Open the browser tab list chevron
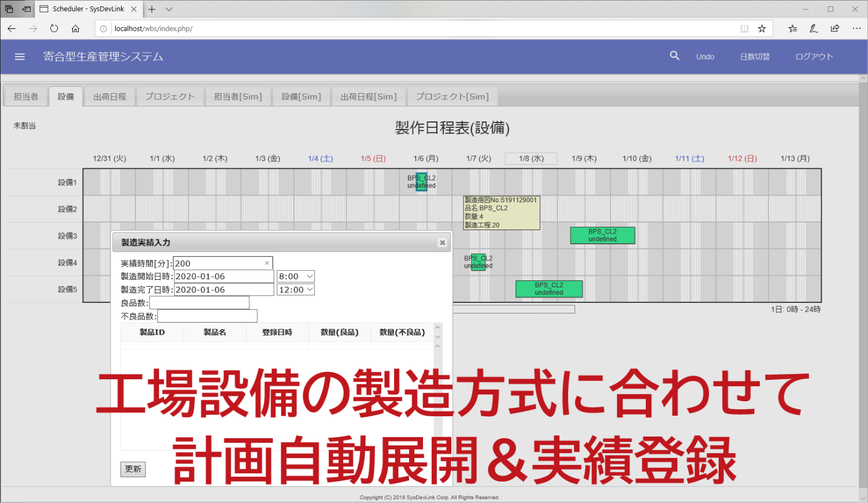Viewport: 868px width, 503px height. (x=169, y=9)
